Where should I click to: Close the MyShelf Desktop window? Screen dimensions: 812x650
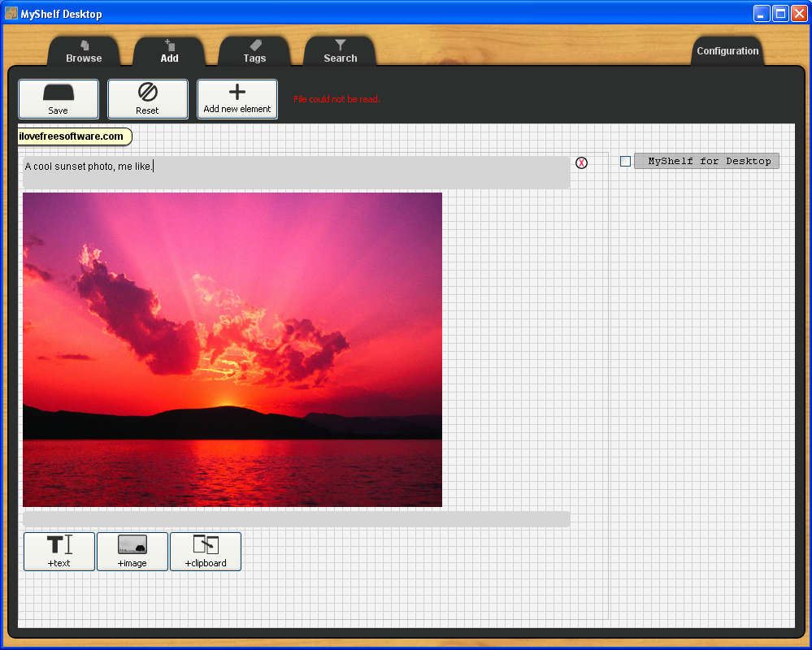tap(799, 14)
